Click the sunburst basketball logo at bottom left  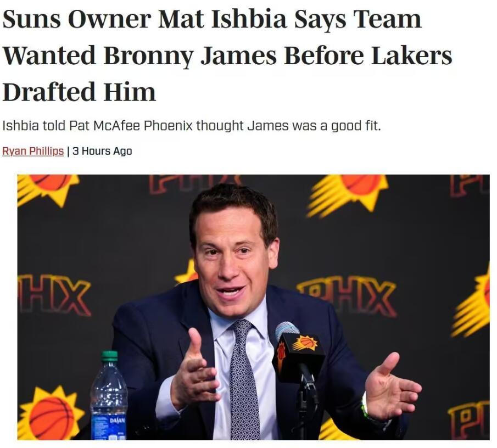(x=51, y=412)
